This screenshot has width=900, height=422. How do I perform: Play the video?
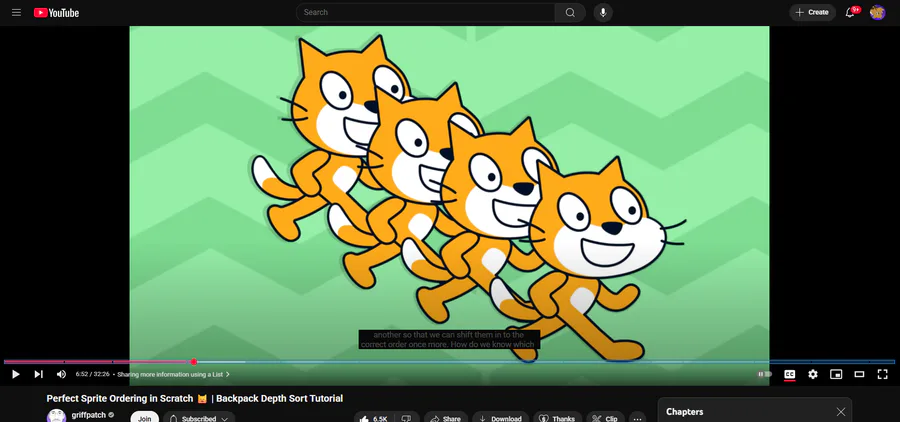click(15, 374)
